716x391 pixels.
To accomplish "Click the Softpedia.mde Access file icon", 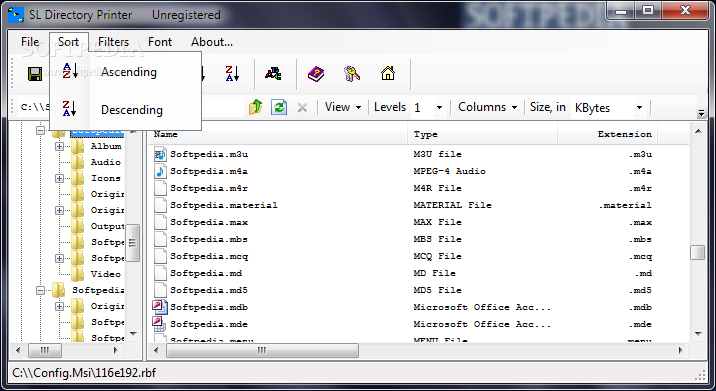I will coord(159,324).
